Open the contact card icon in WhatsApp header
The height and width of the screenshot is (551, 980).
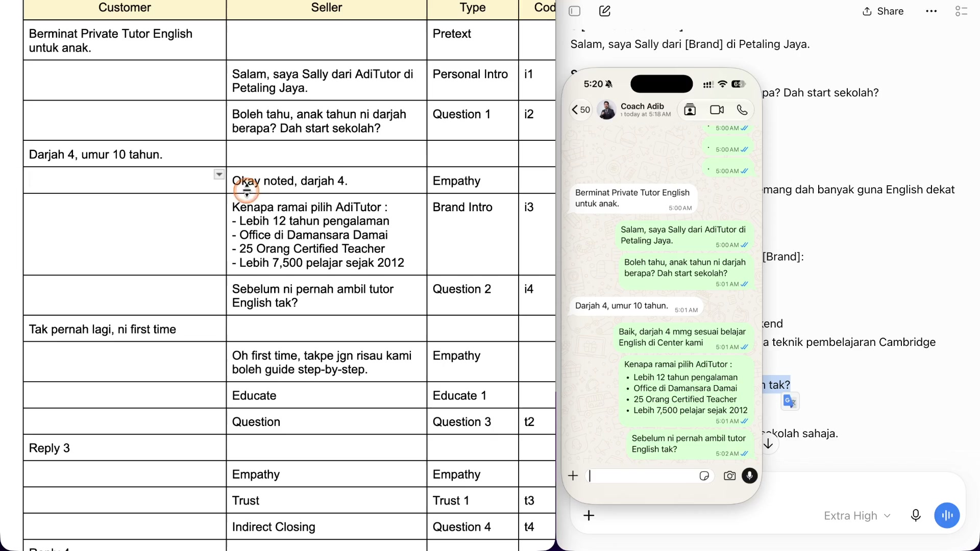click(690, 110)
